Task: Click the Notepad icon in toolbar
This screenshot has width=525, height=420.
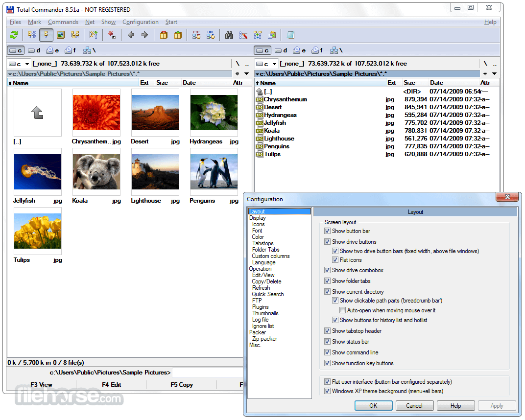Action: pyautogui.click(x=290, y=35)
